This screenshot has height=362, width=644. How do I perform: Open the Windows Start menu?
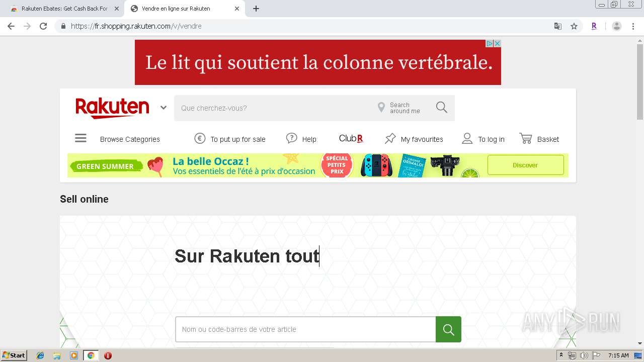pos(14,355)
